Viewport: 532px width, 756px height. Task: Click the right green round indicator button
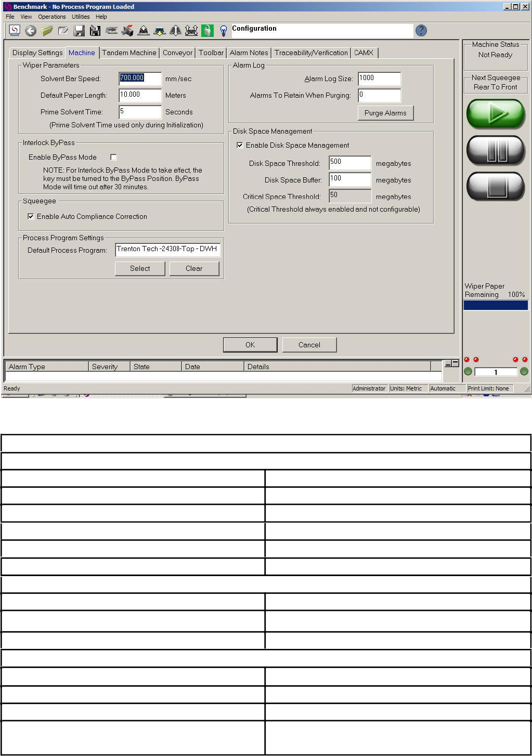[x=524, y=371]
